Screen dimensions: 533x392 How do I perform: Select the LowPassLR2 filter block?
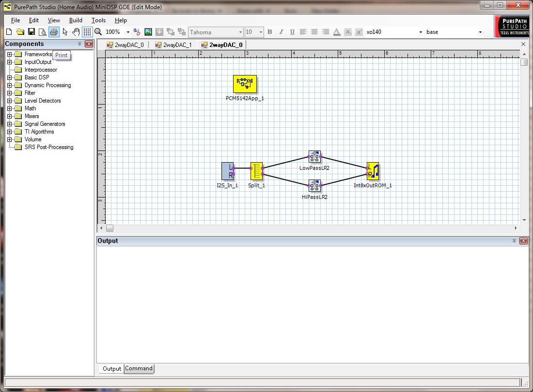[314, 156]
